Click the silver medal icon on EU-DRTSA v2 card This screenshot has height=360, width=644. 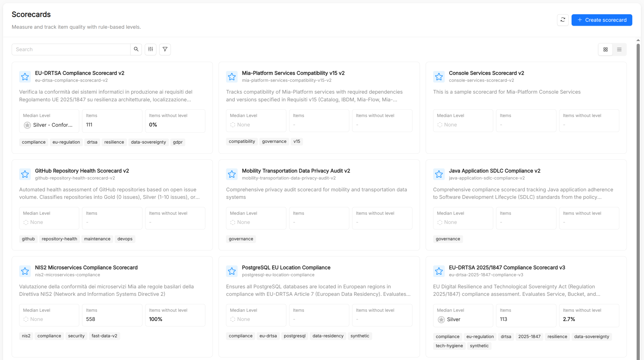[27, 125]
